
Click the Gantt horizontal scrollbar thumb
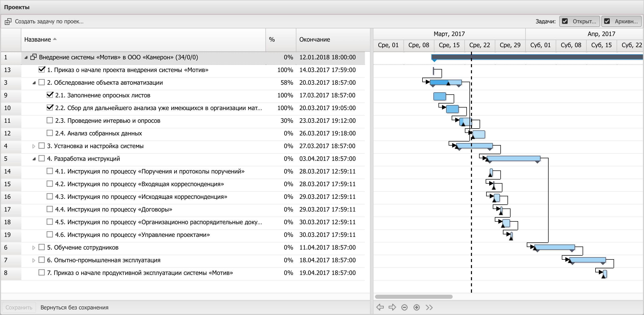414,296
